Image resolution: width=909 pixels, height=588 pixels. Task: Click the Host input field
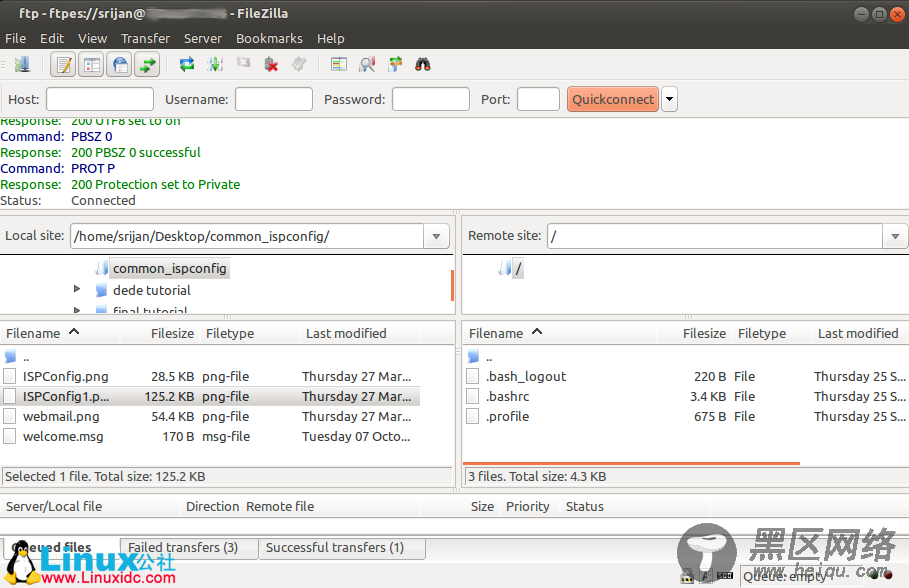[100, 99]
